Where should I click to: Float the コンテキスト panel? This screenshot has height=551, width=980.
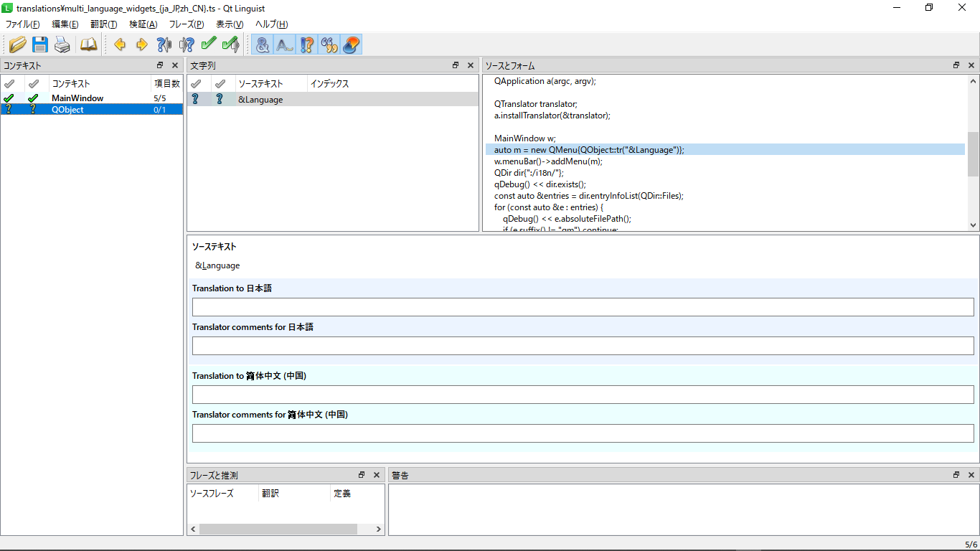pyautogui.click(x=160, y=65)
